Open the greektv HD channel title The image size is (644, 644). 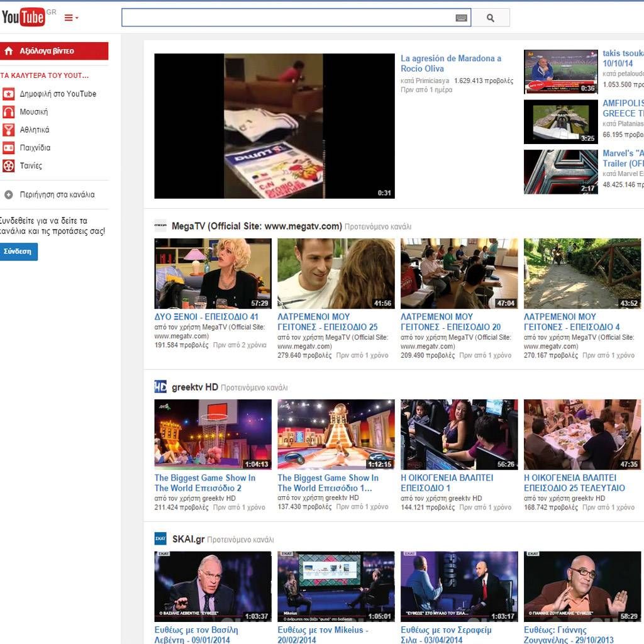194,387
